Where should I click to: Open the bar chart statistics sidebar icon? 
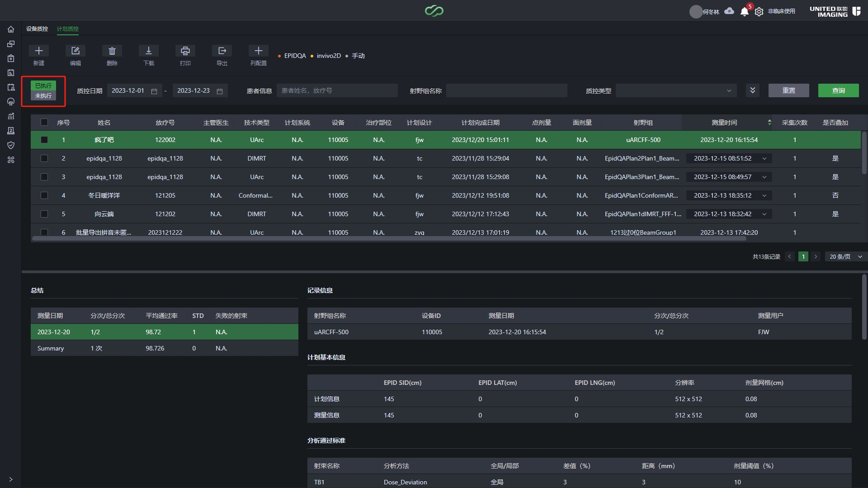(11, 116)
